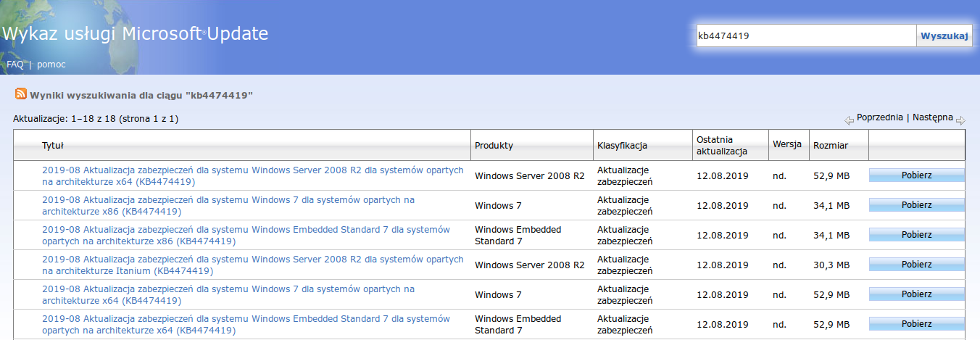Click the 30,3 MB size cell

click(831, 265)
